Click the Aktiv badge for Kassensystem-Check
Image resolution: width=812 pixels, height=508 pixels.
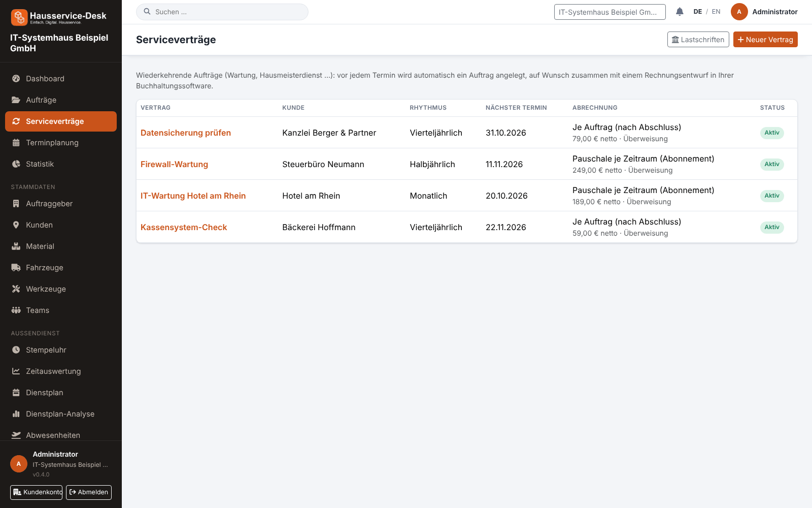[x=772, y=227]
